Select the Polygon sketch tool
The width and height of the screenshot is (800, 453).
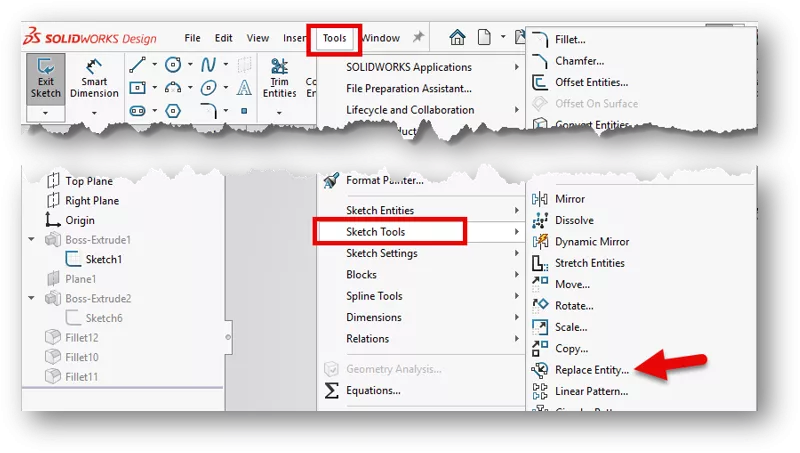click(173, 111)
